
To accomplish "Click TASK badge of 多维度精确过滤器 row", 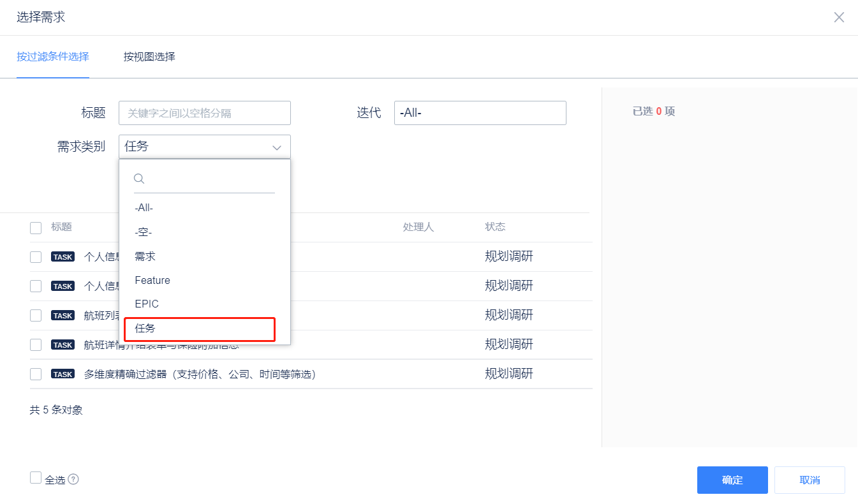I will coord(63,374).
